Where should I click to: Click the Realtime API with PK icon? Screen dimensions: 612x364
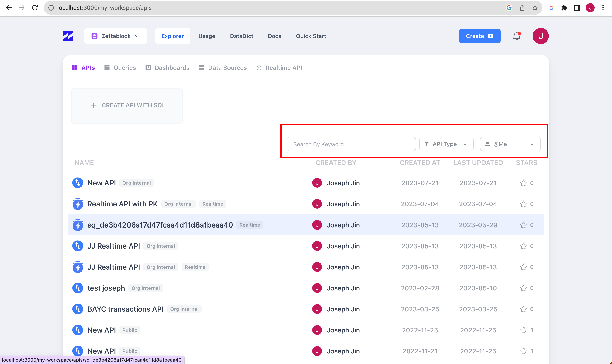78,204
